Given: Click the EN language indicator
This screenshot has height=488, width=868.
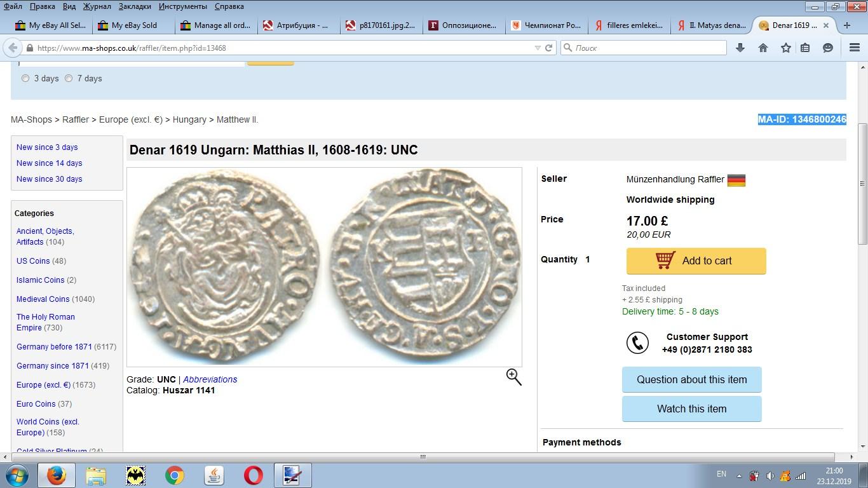Looking at the screenshot, I should pyautogui.click(x=721, y=474).
